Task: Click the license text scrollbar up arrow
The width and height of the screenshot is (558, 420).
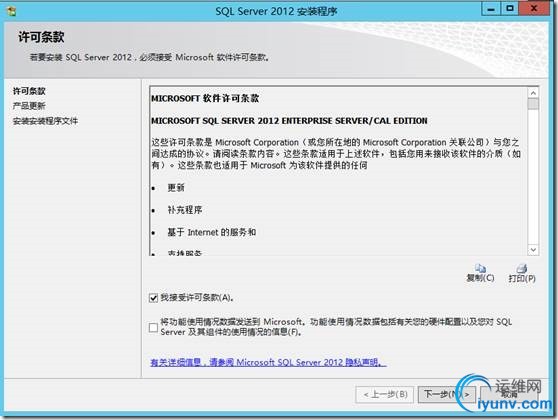Action: point(533,93)
